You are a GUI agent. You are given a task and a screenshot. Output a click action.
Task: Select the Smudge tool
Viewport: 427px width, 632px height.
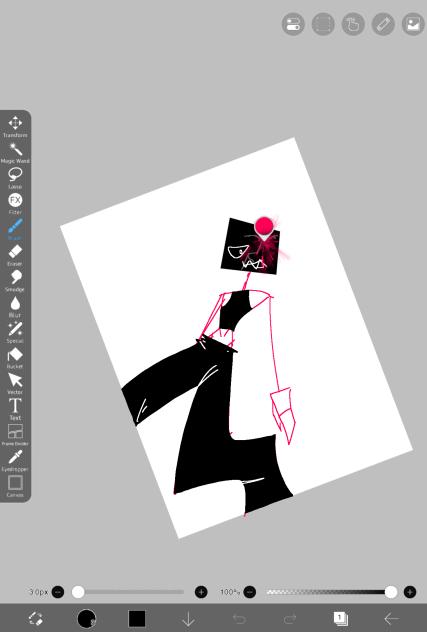15,281
